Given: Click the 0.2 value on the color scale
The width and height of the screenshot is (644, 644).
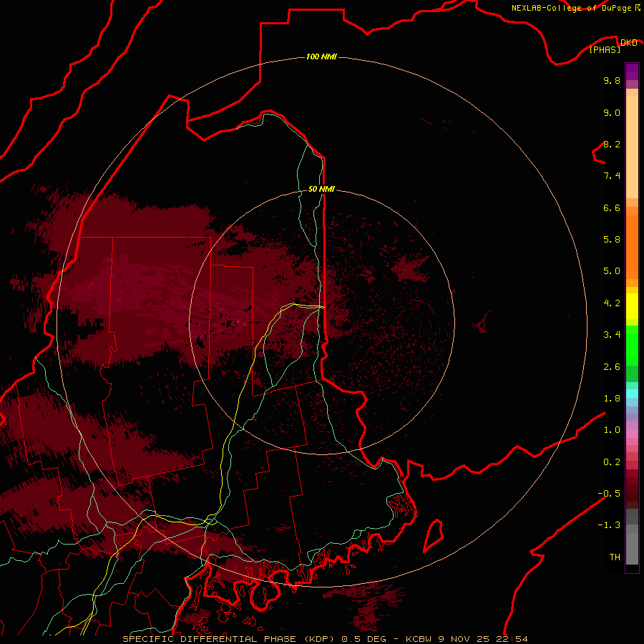Looking at the screenshot, I should pos(612,462).
